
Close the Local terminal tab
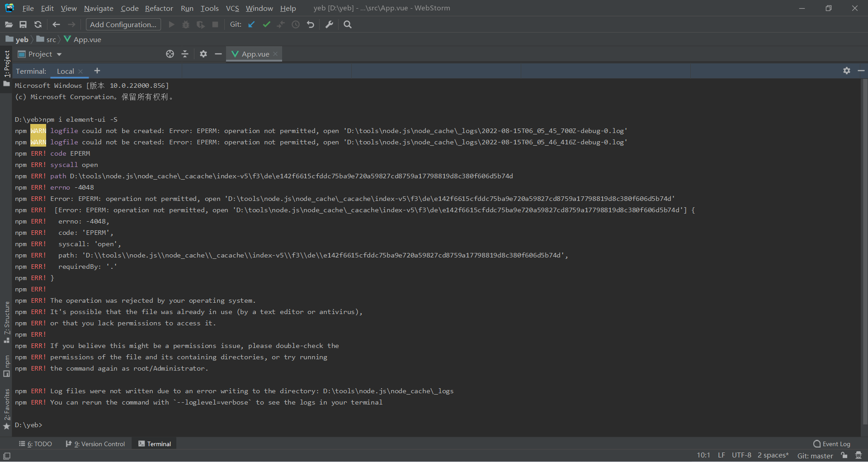pyautogui.click(x=80, y=71)
